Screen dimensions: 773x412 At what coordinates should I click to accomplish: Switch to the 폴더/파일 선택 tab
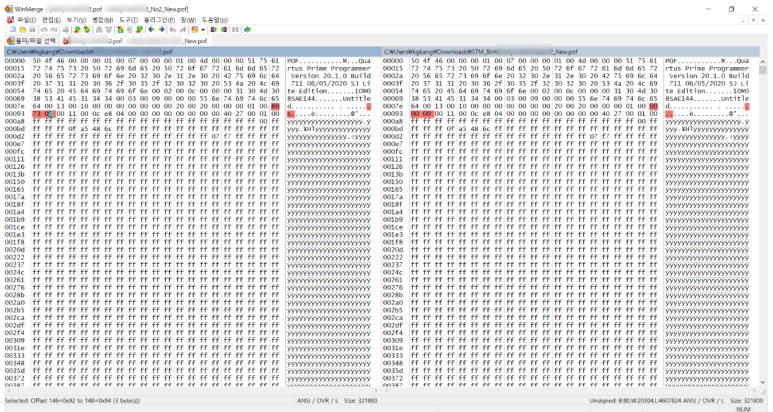(32, 41)
